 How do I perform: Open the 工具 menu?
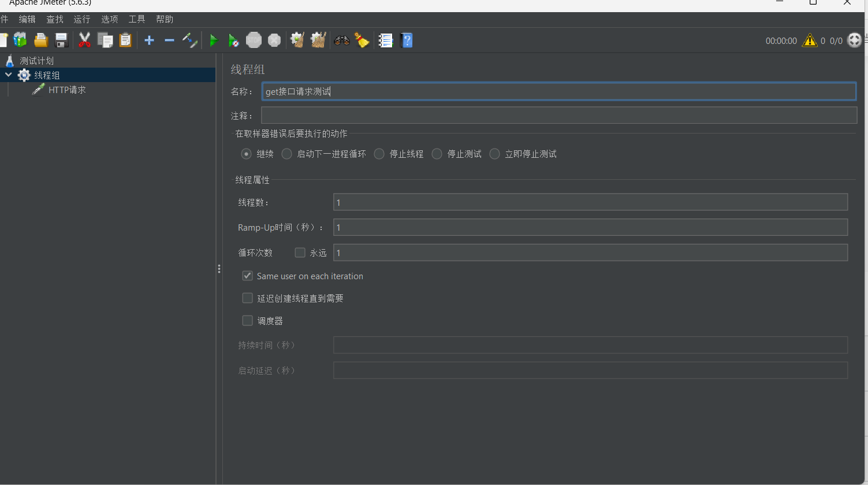137,20
